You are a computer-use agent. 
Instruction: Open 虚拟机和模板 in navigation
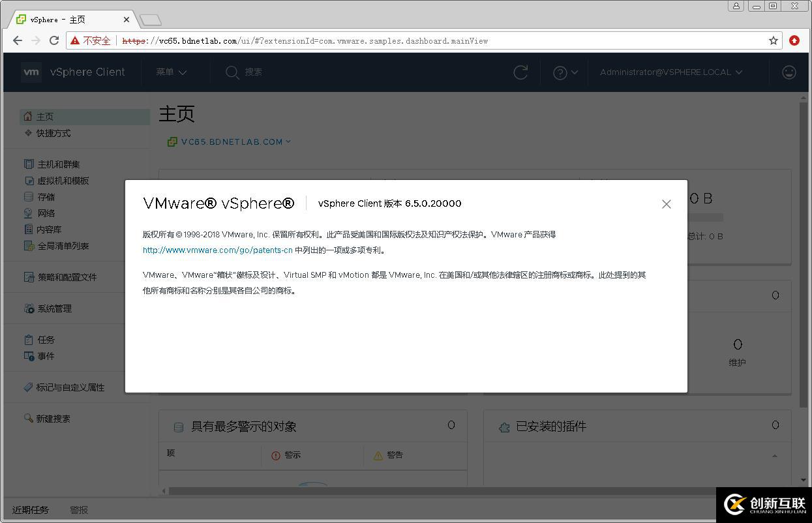click(63, 181)
